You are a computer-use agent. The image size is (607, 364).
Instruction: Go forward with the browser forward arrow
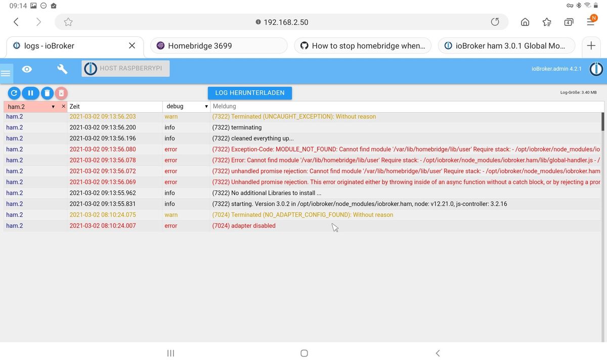point(39,22)
